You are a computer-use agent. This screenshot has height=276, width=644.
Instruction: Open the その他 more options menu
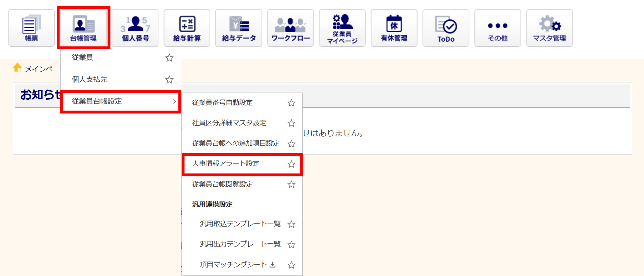497,28
